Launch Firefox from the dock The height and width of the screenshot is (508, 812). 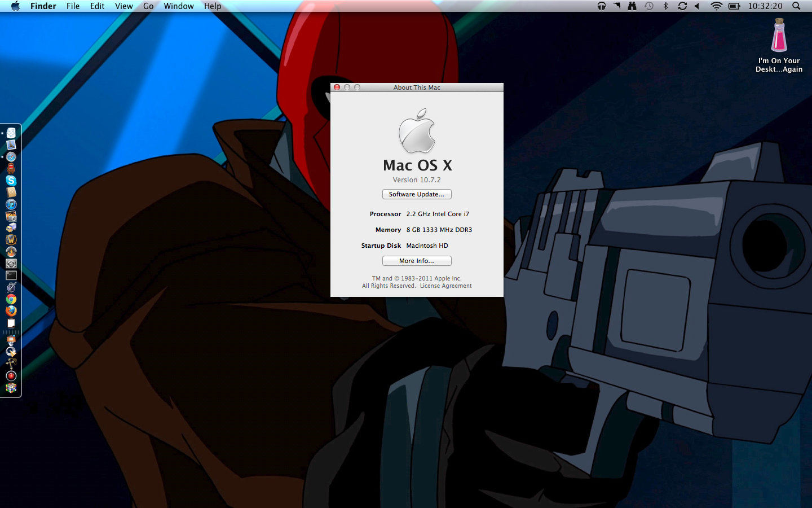click(11, 311)
